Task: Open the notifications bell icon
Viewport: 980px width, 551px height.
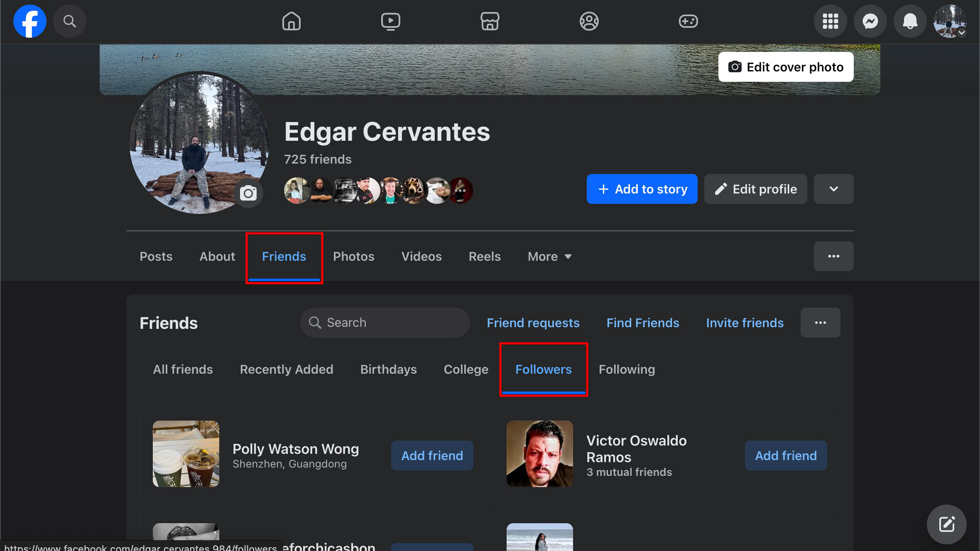Action: coord(910,21)
